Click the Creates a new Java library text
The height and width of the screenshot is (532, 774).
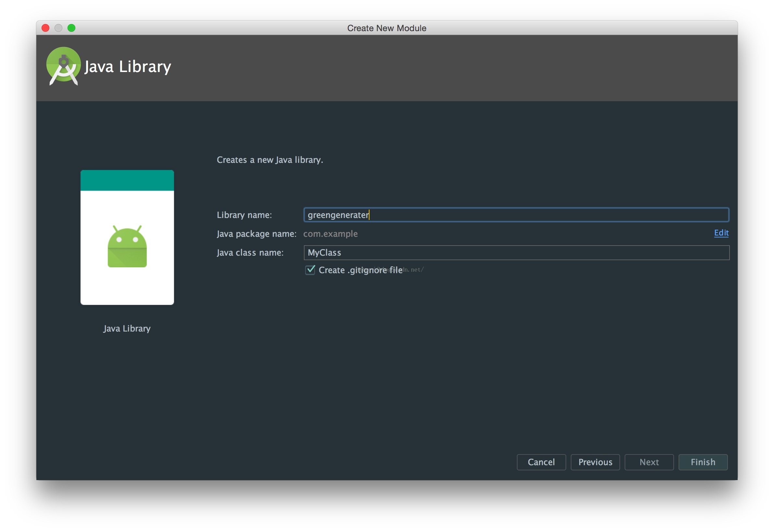point(269,160)
